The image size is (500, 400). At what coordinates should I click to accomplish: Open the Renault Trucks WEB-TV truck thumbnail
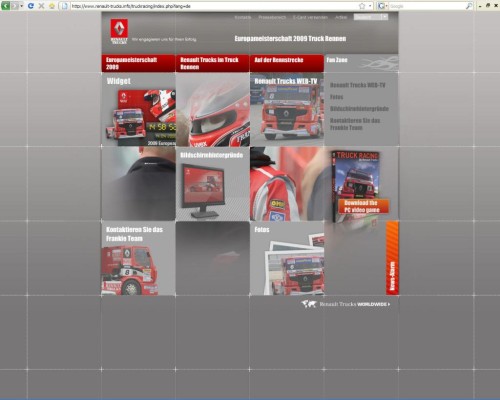[287, 109]
